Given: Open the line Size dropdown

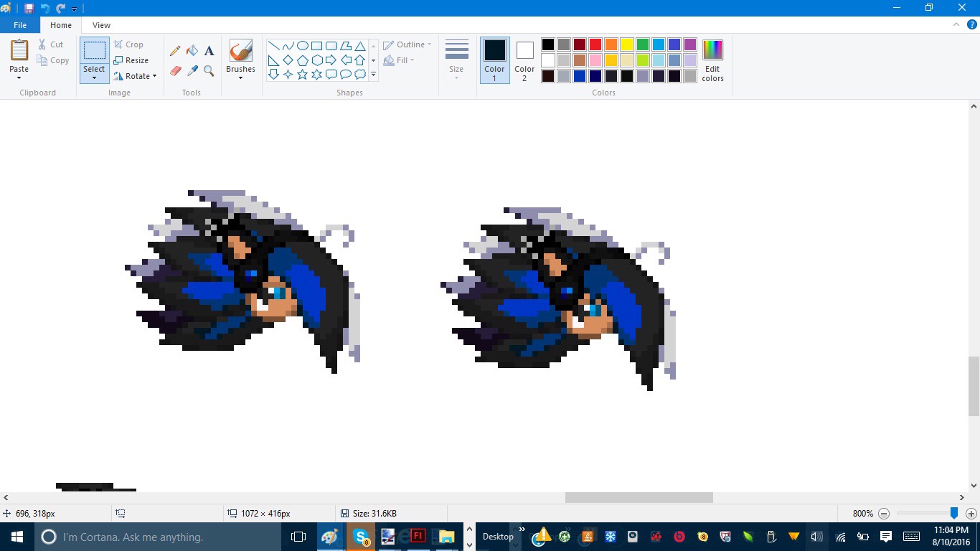Looking at the screenshot, I should click(x=456, y=60).
